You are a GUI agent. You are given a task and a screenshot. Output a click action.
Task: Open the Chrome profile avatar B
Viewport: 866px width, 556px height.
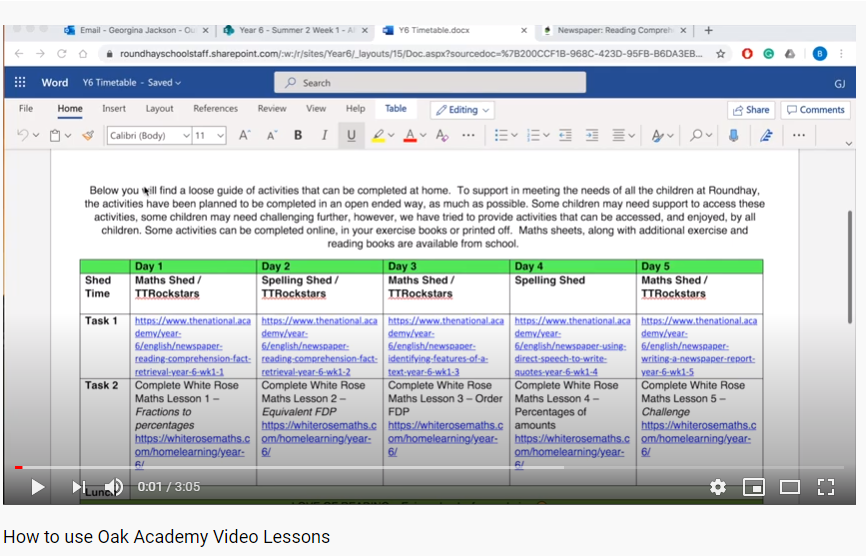pos(820,54)
